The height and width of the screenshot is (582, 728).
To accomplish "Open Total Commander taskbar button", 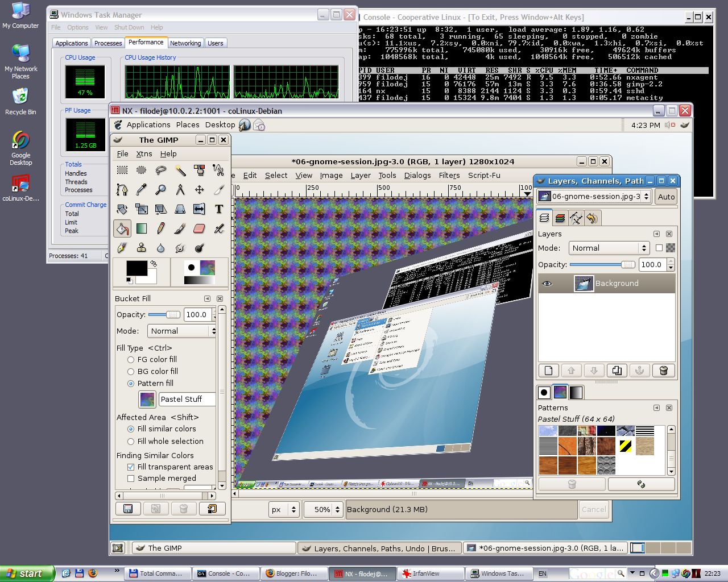I will tap(158, 573).
